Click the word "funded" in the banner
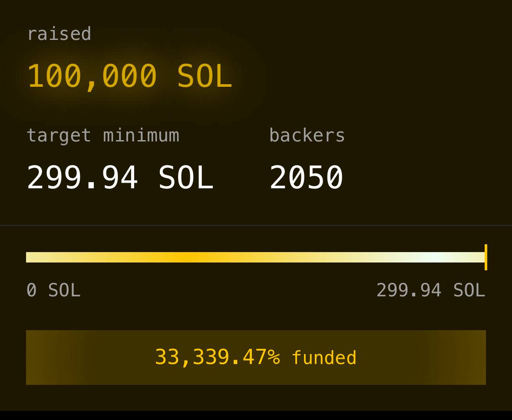The height and width of the screenshot is (420, 512). pyautogui.click(x=324, y=358)
